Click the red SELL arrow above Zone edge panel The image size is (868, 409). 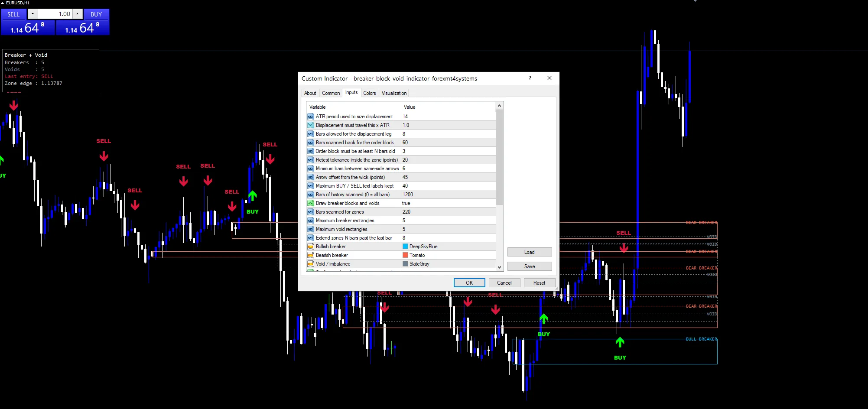(x=14, y=105)
